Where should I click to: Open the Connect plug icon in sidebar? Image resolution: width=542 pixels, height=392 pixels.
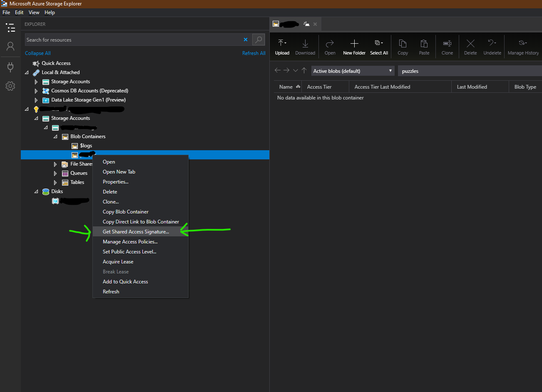[10, 67]
